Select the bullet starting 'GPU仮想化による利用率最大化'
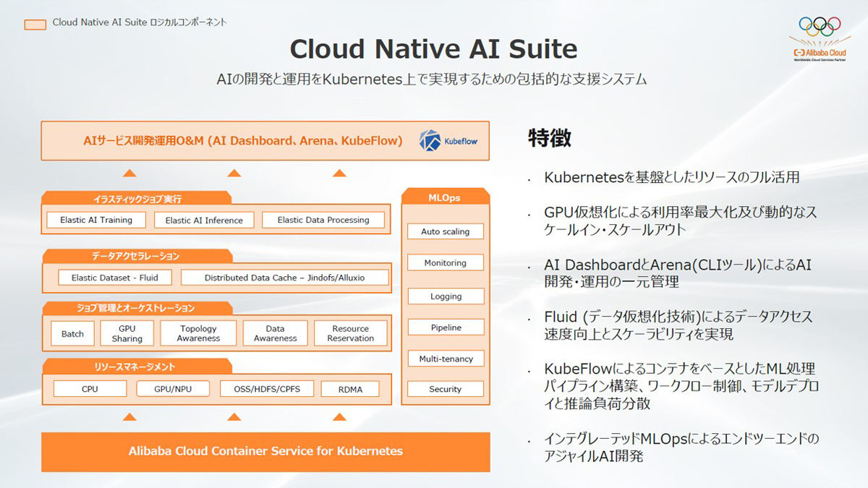 [681, 221]
